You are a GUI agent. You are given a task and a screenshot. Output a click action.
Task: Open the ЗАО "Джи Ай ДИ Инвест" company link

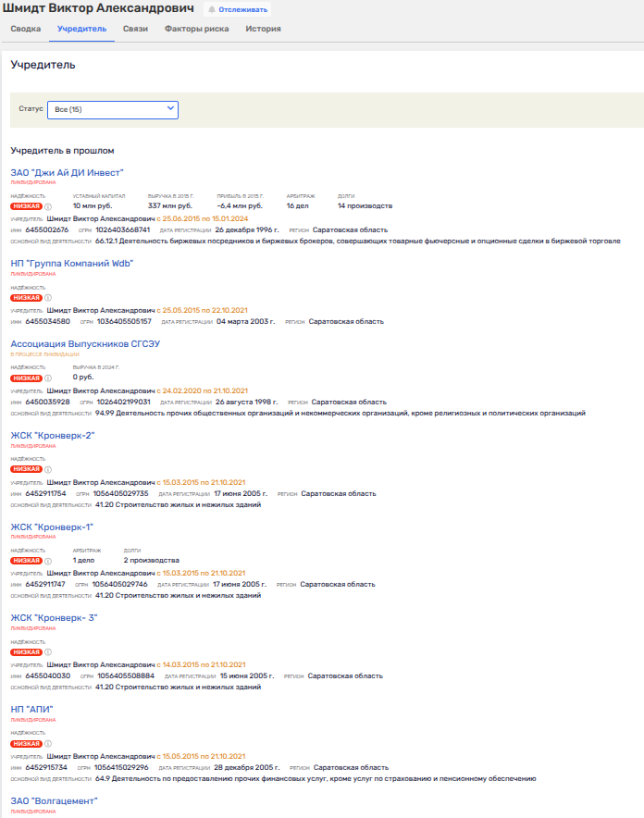click(x=67, y=172)
